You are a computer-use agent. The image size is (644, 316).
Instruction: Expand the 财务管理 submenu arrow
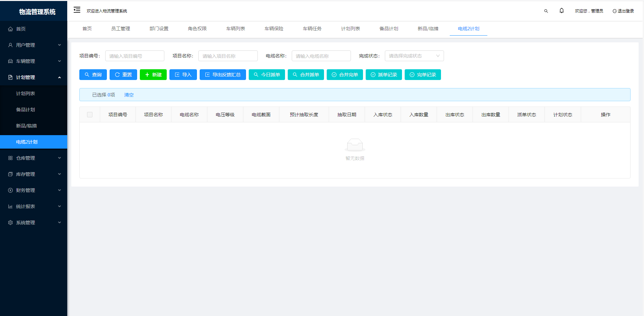point(59,190)
